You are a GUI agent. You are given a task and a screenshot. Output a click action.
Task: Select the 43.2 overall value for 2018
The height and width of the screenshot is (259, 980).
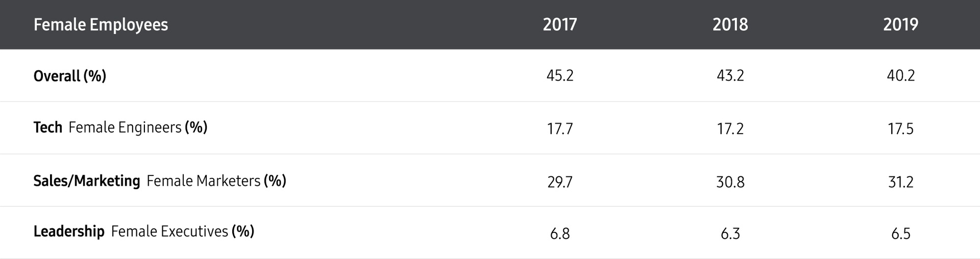point(730,75)
